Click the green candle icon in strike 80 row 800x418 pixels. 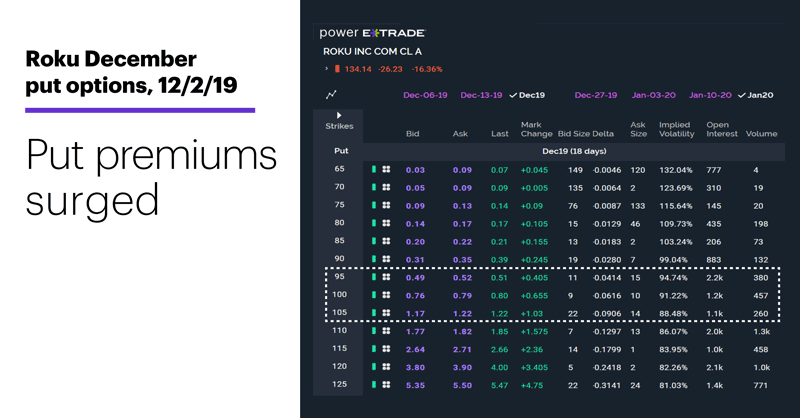[x=374, y=223]
